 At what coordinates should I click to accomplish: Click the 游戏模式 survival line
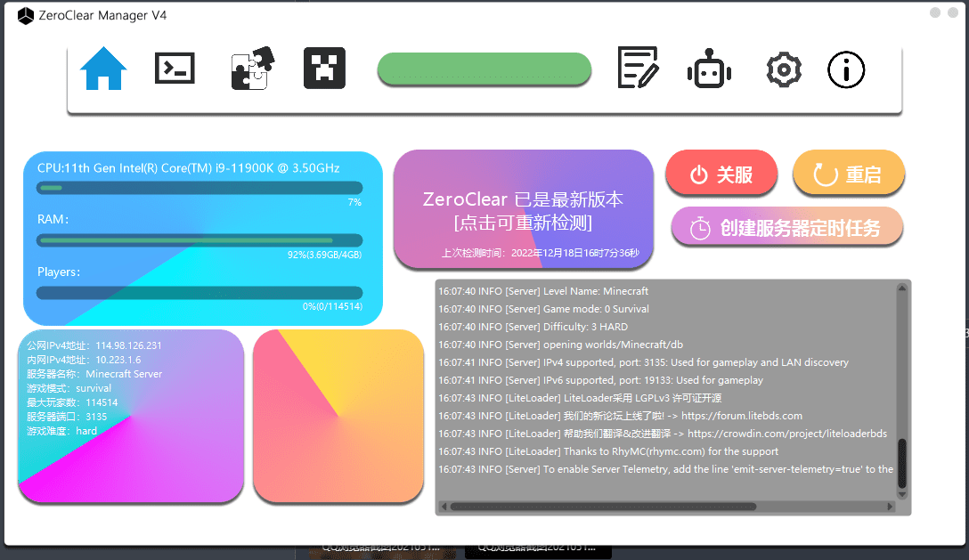tap(69, 388)
